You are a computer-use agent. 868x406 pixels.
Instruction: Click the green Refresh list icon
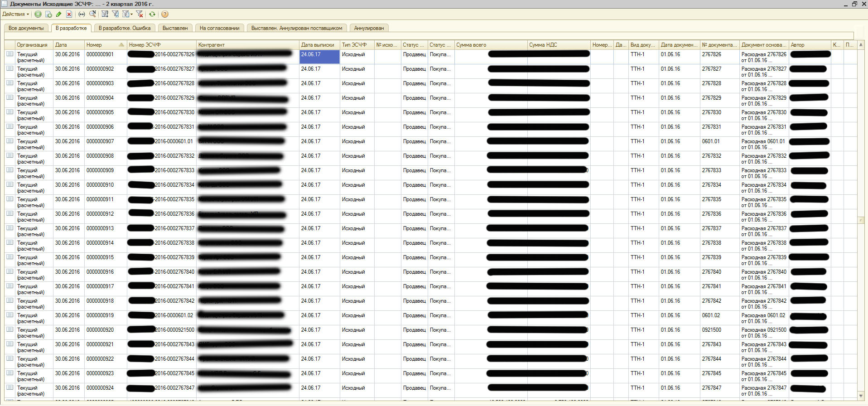pos(152,14)
